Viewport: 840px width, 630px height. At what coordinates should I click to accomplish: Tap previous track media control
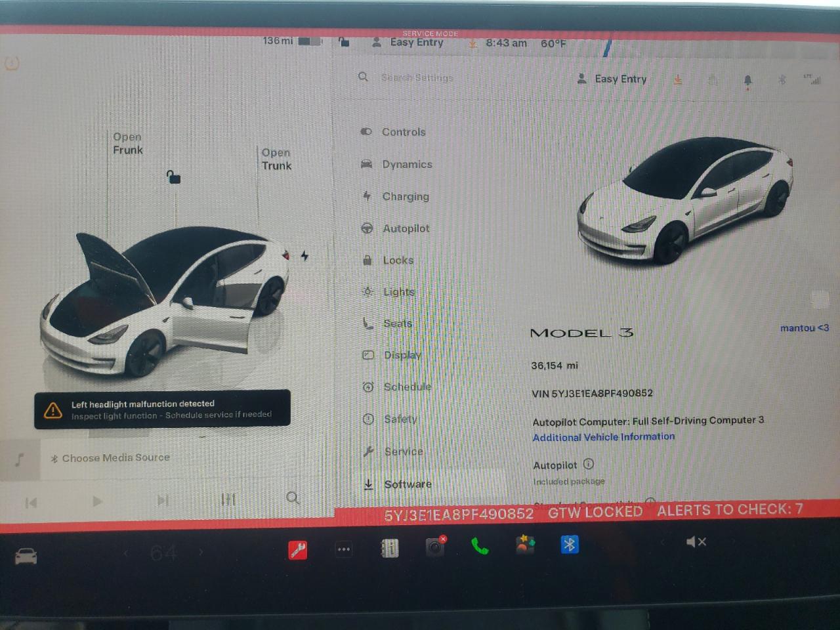pyautogui.click(x=31, y=503)
